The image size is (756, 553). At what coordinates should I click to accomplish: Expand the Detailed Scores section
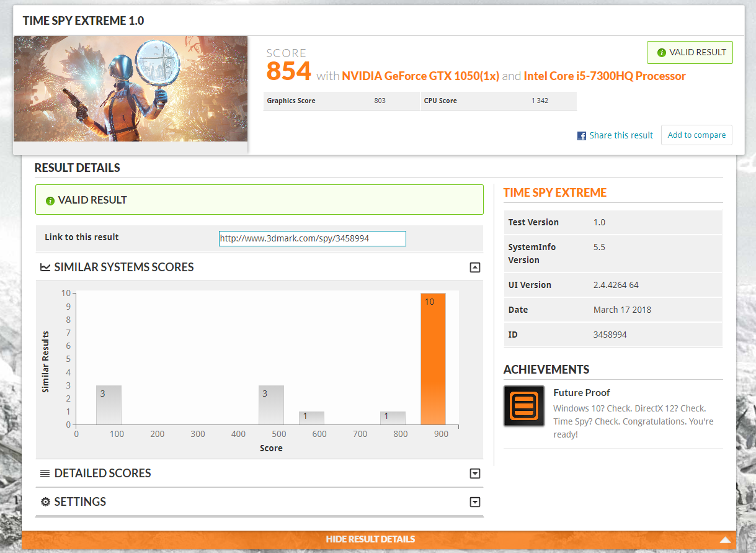click(x=475, y=474)
